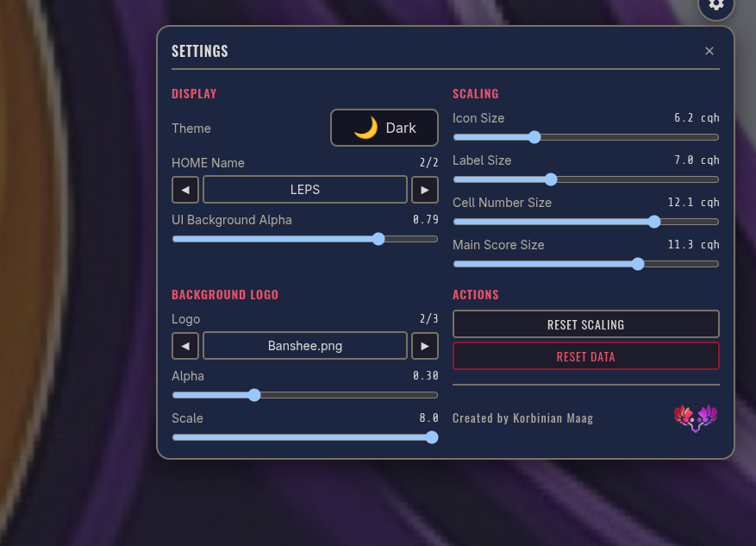The width and height of the screenshot is (756, 546).
Task: Click the SETTINGS title bar
Action: click(199, 51)
